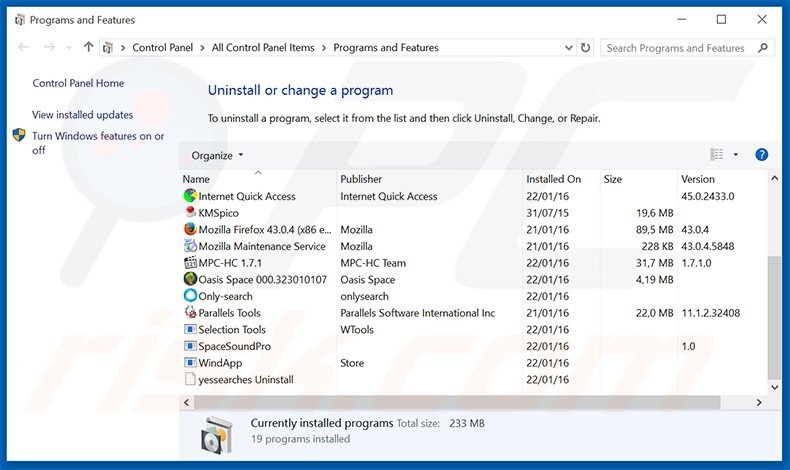Select the yessearches Uninstall entry name

245,379
